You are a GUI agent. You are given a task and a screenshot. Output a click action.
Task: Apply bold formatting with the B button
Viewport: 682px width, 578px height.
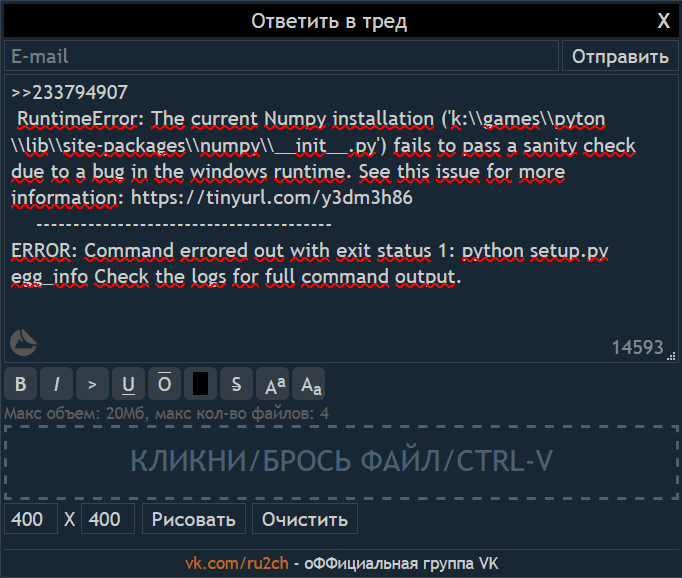(20, 384)
